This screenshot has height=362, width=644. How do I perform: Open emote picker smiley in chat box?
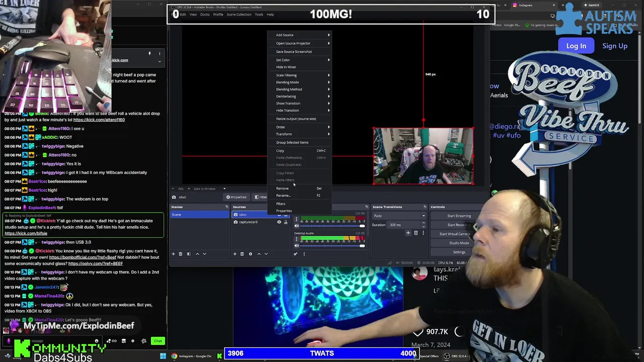[x=97, y=341]
